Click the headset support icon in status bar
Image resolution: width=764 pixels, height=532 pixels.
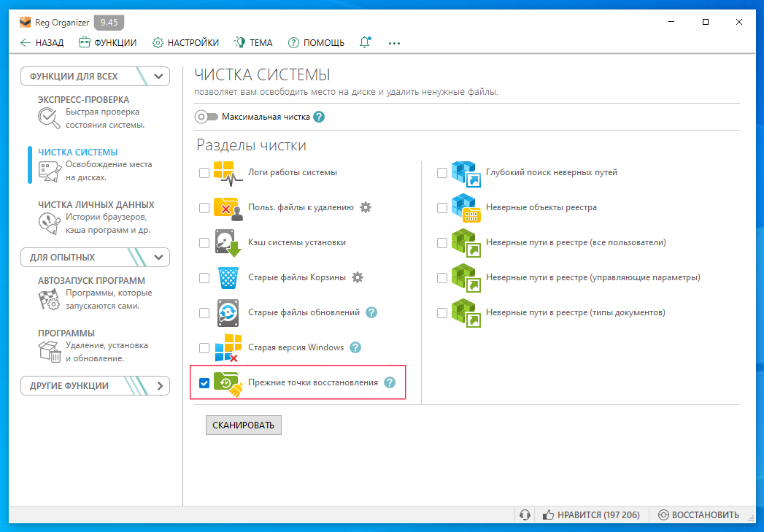(524, 514)
